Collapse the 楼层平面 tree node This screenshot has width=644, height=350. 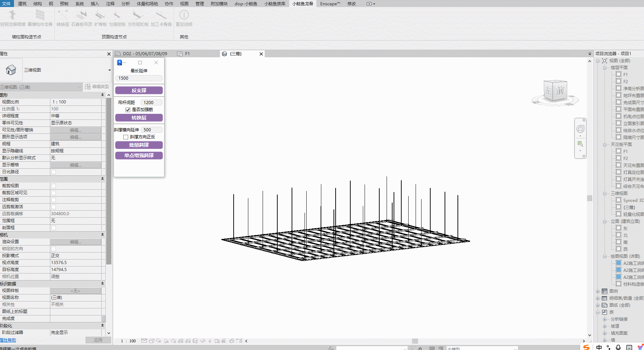coord(605,68)
